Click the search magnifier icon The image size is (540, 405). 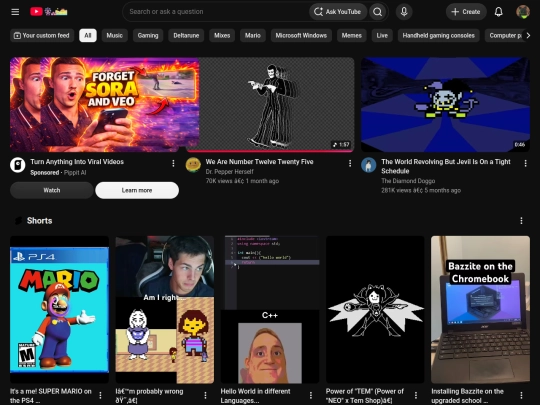pos(377,12)
